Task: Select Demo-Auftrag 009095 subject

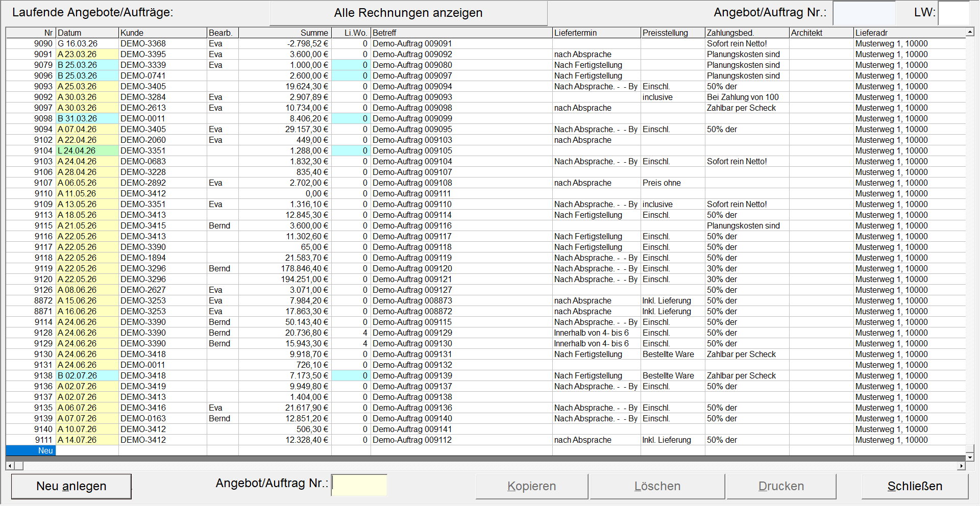Action: pos(461,130)
